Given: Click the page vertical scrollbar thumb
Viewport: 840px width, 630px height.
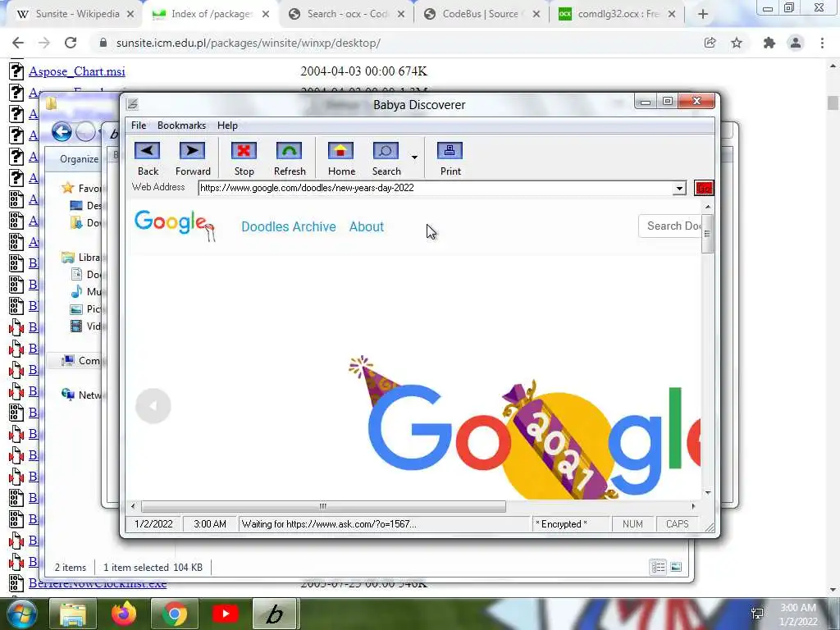Looking at the screenshot, I should pyautogui.click(x=707, y=234).
